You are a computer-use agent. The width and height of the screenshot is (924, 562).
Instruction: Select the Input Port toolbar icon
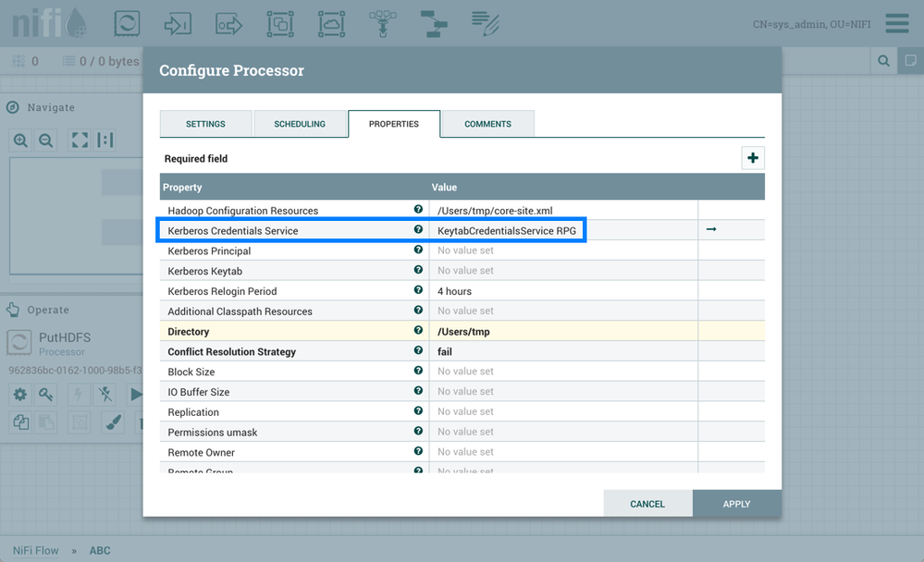[x=178, y=23]
